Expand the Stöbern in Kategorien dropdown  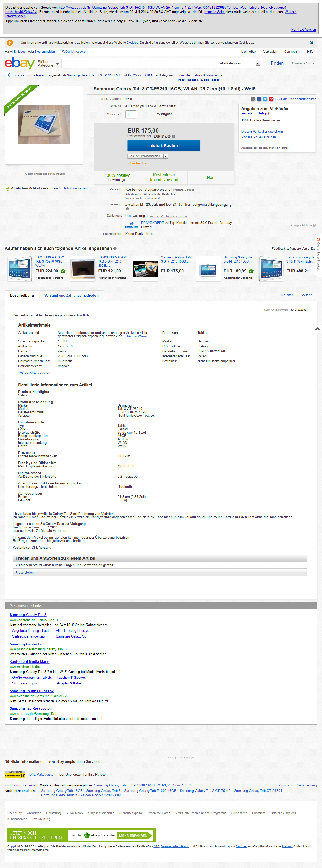coord(48,64)
